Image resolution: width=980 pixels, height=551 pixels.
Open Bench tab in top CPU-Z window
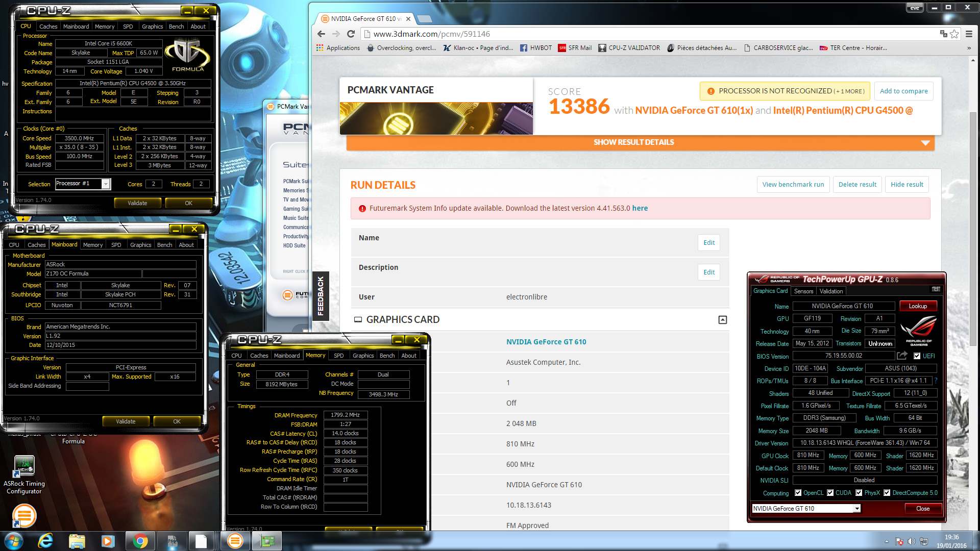[176, 27]
